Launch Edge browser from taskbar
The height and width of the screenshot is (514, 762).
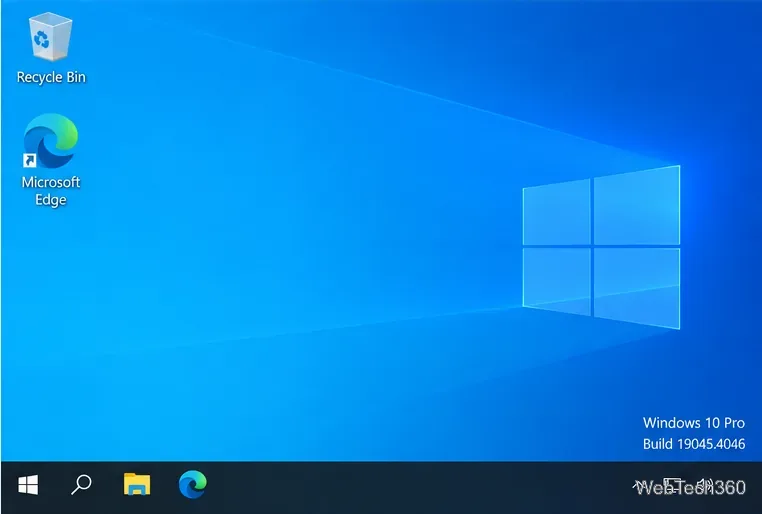click(x=192, y=484)
